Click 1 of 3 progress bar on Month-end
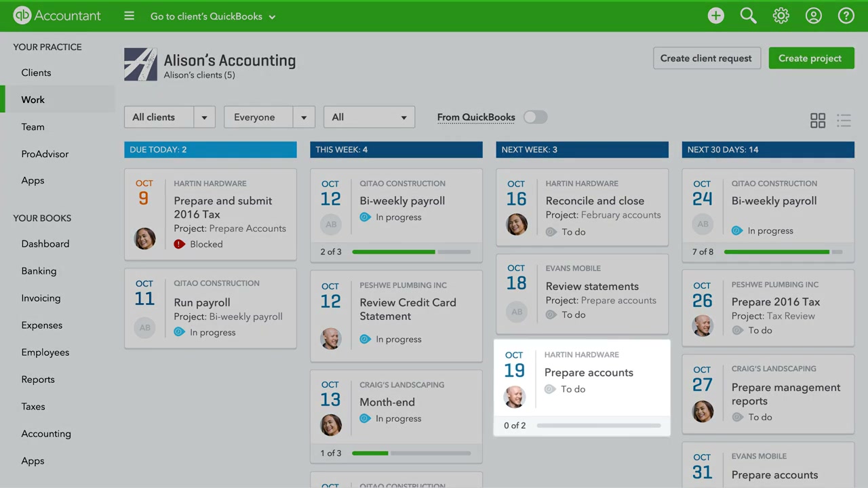This screenshot has width=868, height=488. pos(411,453)
